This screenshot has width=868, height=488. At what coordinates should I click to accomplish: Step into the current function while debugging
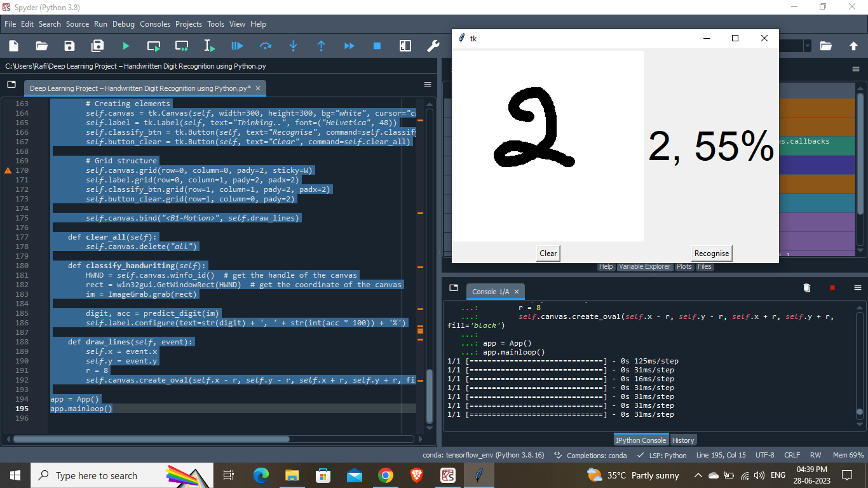(294, 46)
